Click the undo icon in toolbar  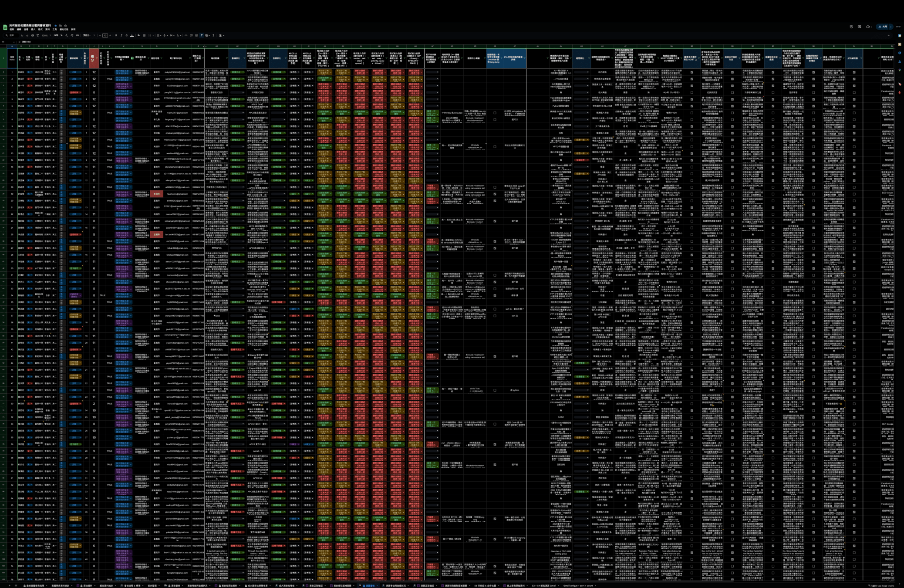(x=22, y=35)
